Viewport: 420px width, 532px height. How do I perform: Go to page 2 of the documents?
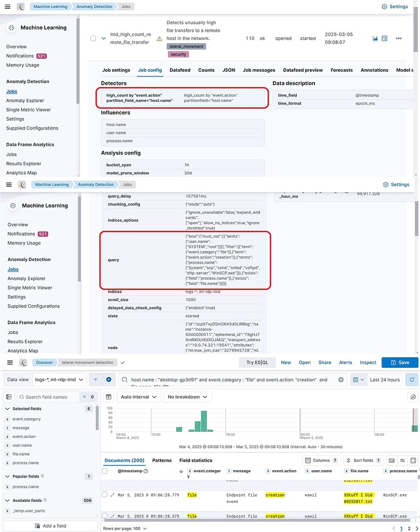click(409, 527)
